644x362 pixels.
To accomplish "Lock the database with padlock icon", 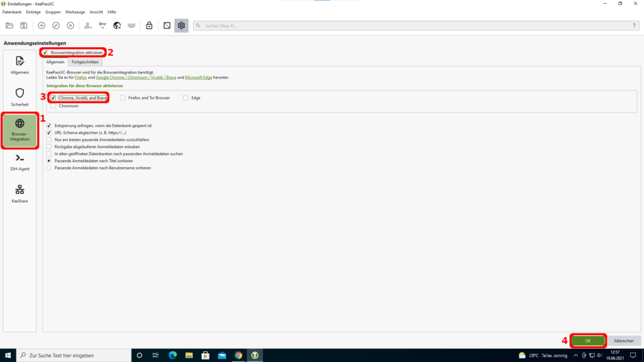I will coord(149,25).
